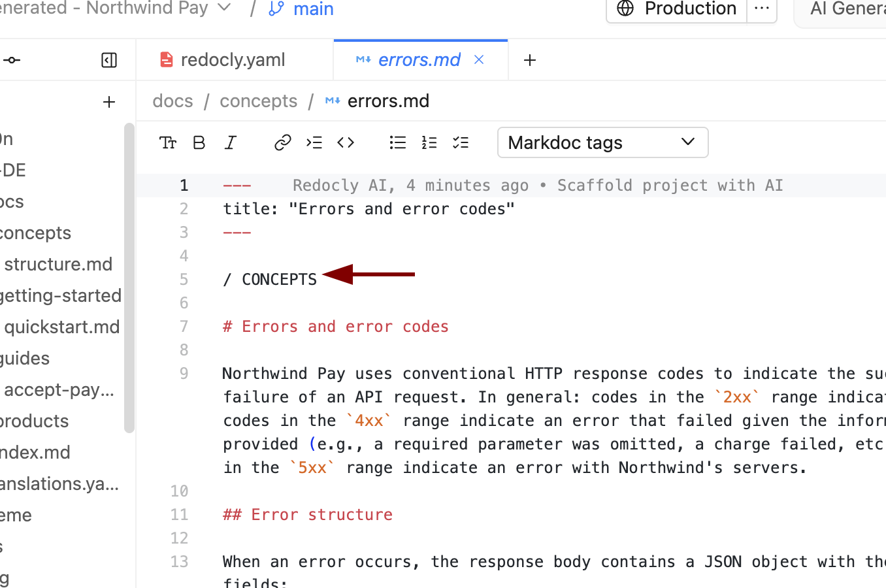
Task: Expand the getting-started folder
Action: [x=61, y=295]
